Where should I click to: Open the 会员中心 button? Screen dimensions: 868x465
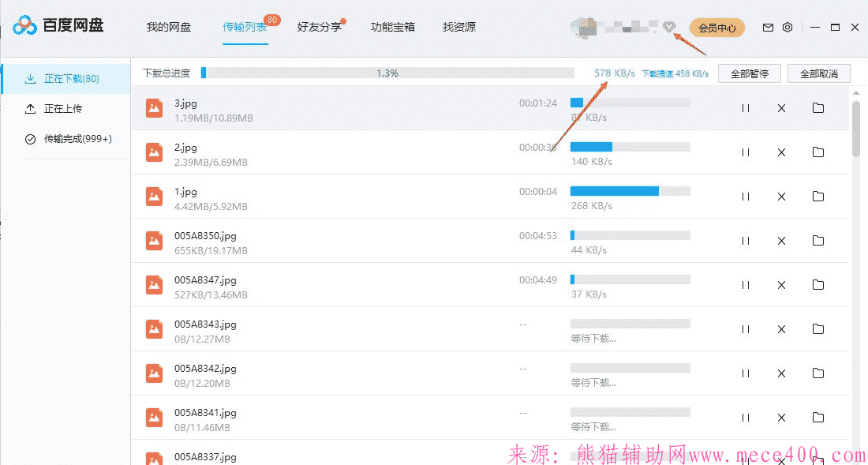coord(716,28)
